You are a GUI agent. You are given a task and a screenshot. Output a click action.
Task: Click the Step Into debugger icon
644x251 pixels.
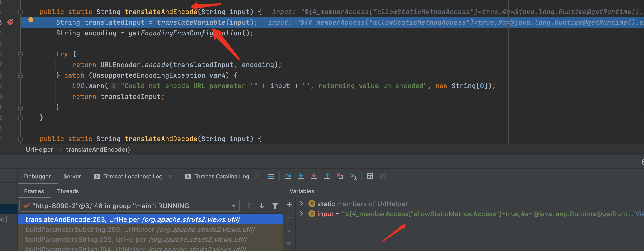point(301,176)
